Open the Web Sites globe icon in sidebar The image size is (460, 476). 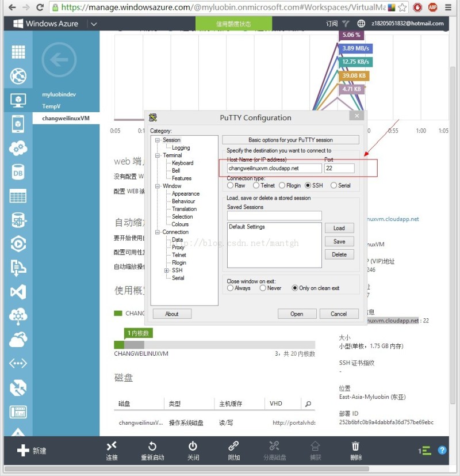18,76
